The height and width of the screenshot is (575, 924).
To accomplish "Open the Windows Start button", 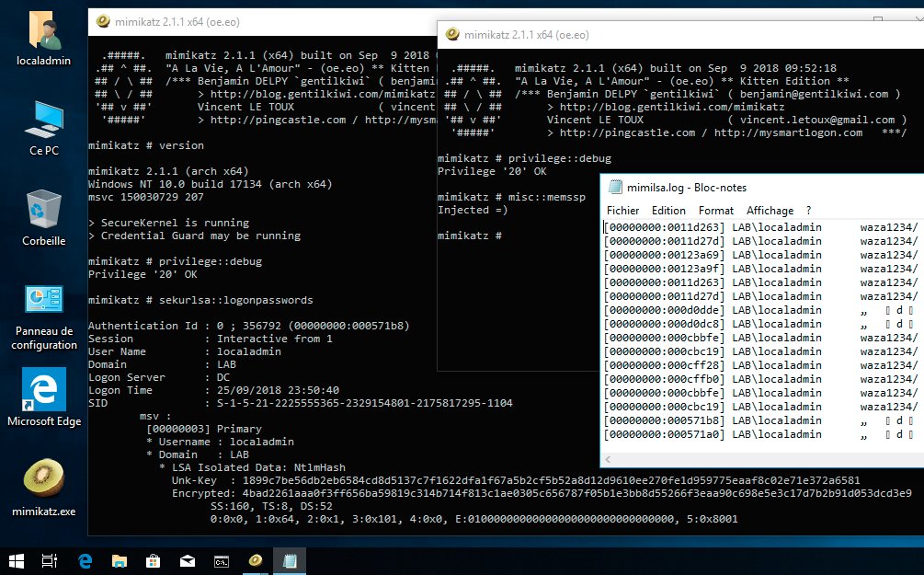I will pos(16,561).
